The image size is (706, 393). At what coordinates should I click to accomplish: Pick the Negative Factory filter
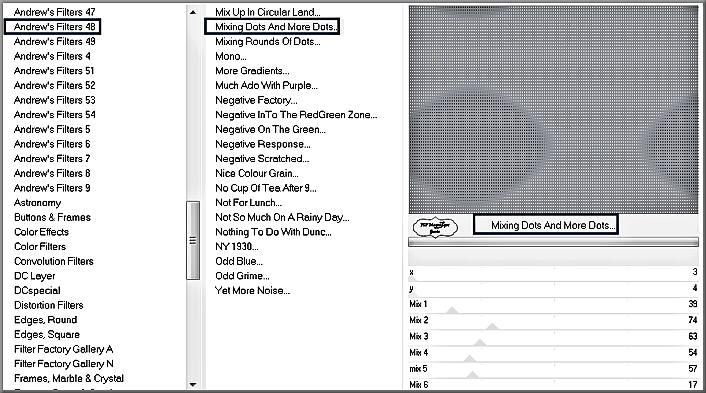(256, 100)
